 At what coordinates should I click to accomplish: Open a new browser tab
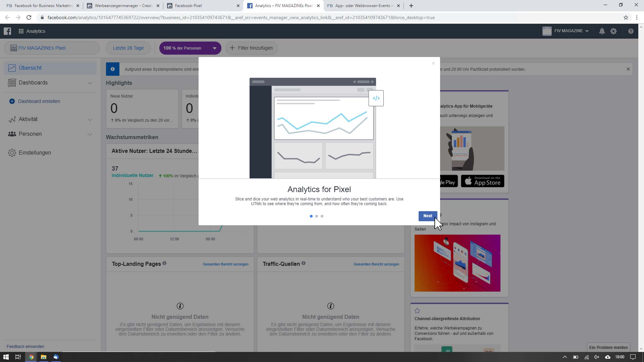[411, 6]
